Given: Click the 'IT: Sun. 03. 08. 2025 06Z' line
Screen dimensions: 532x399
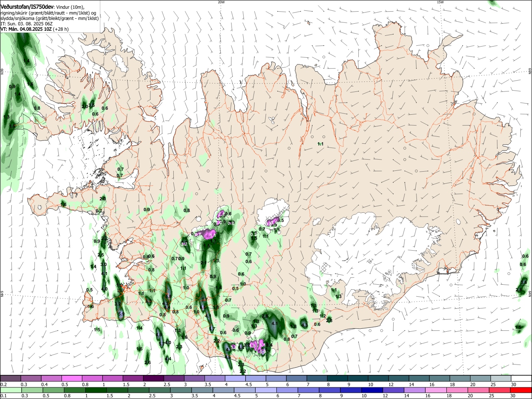Looking at the screenshot, I should pos(27,24).
